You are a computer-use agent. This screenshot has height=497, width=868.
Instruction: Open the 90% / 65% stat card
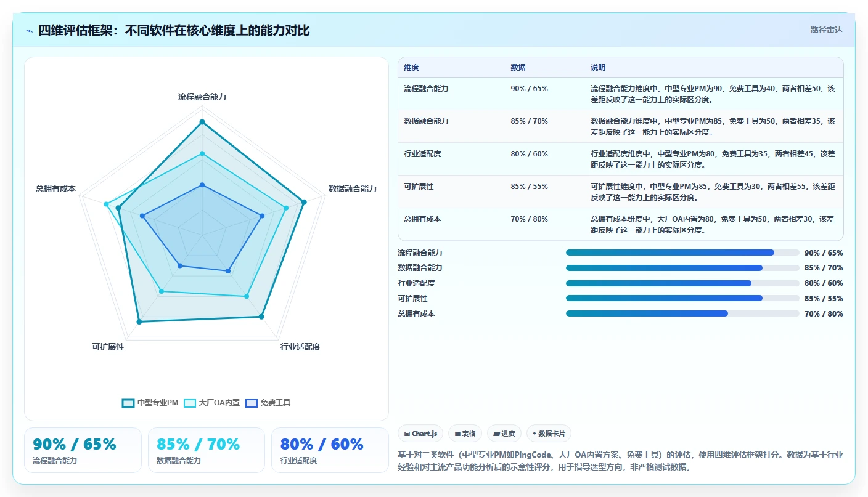pos(83,450)
